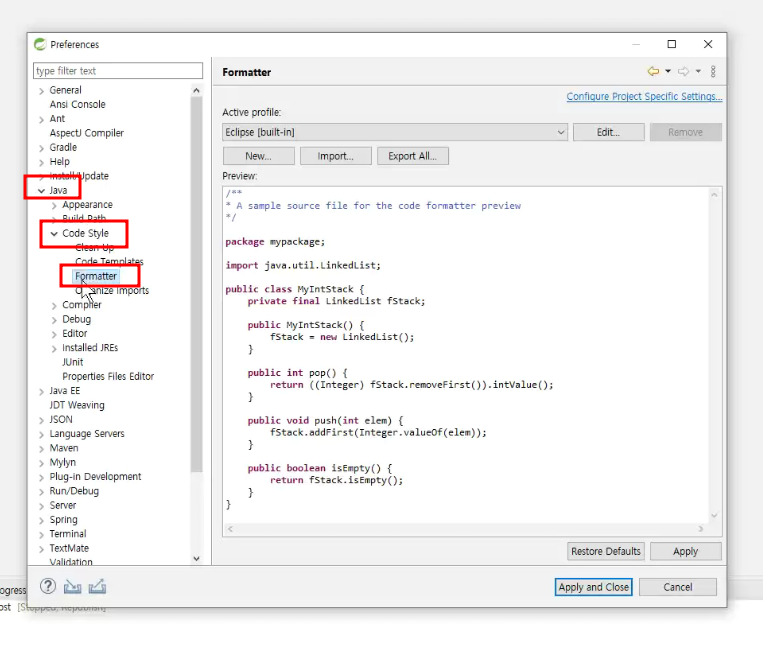Image resolution: width=763 pixels, height=662 pixels.
Task: Expand the Gradle tree node
Action: (x=41, y=148)
